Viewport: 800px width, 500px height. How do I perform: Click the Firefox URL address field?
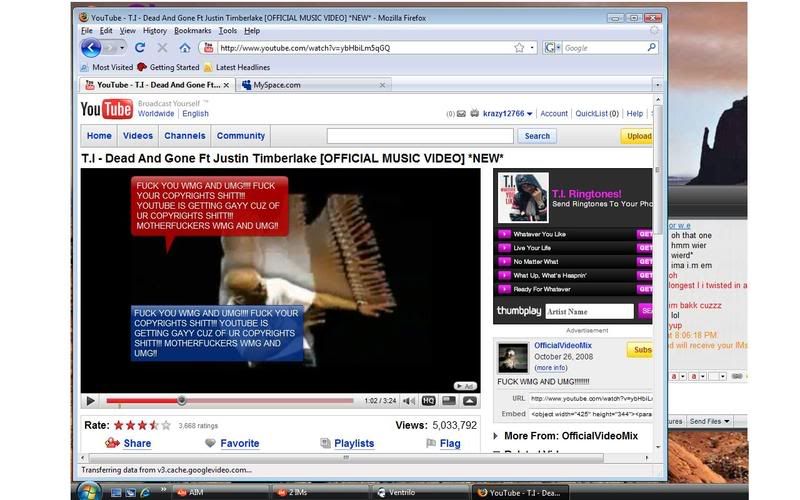click(x=365, y=48)
